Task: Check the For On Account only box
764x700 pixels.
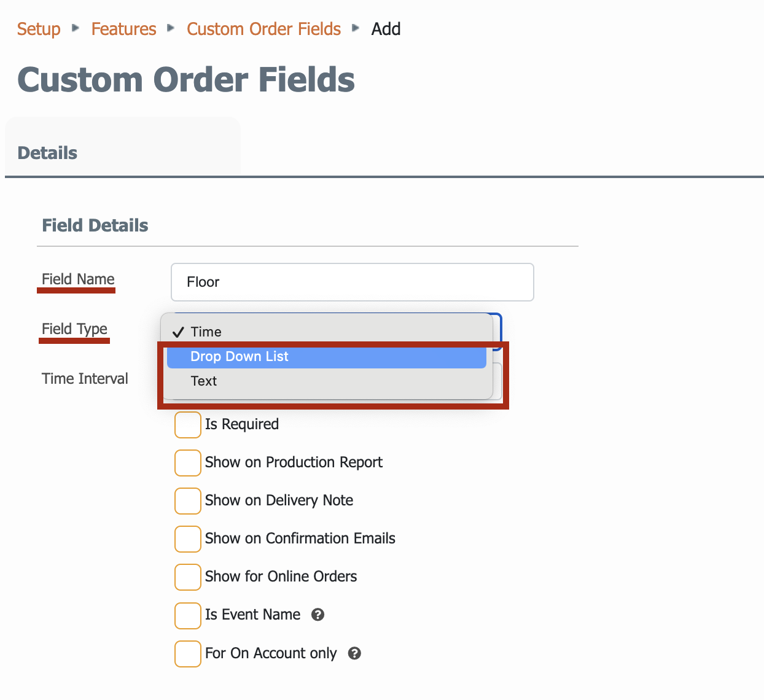Action: click(x=188, y=653)
